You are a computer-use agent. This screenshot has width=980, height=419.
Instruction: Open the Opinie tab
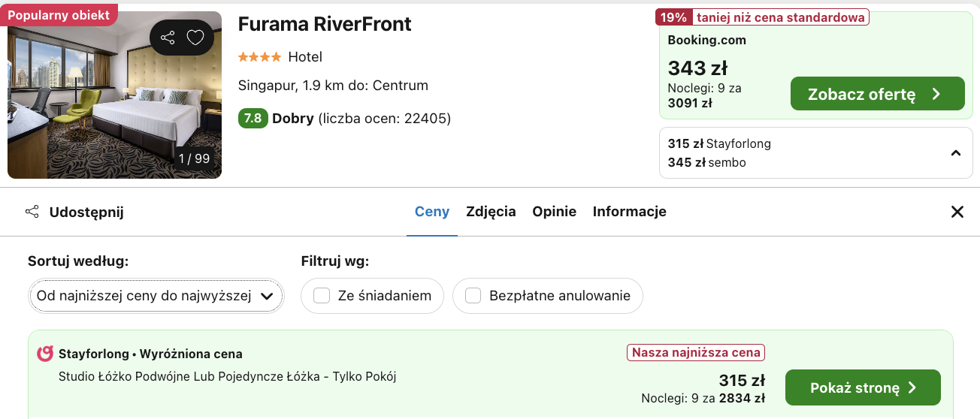point(554,212)
